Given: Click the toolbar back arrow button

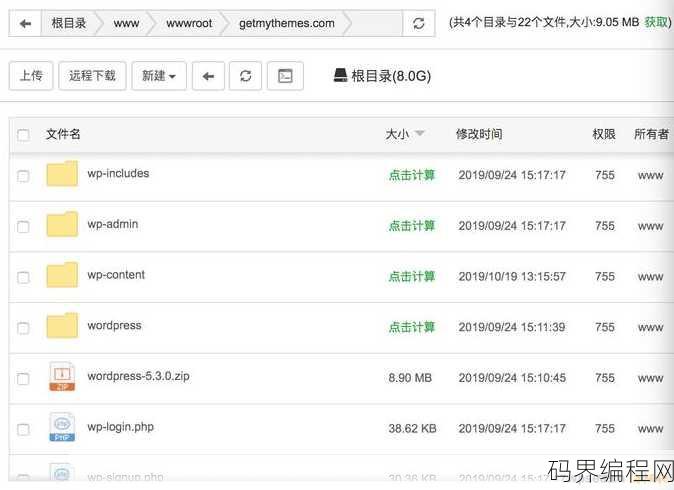Looking at the screenshot, I should point(208,76).
